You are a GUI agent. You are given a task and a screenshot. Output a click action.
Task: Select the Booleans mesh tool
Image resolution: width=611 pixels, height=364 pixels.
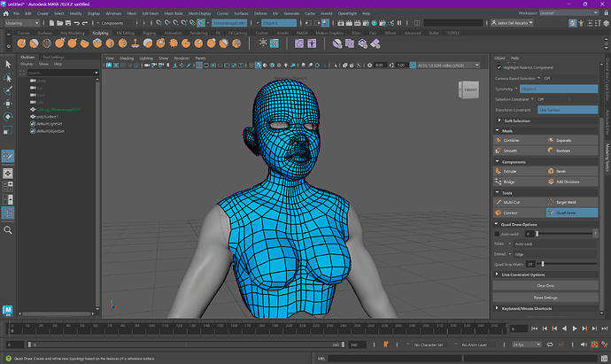pyautogui.click(x=564, y=151)
